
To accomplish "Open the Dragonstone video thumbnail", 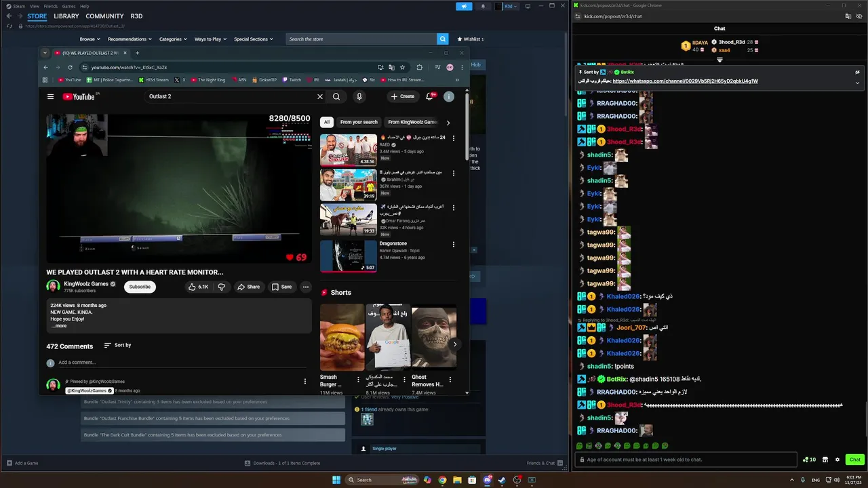I will click(x=349, y=256).
